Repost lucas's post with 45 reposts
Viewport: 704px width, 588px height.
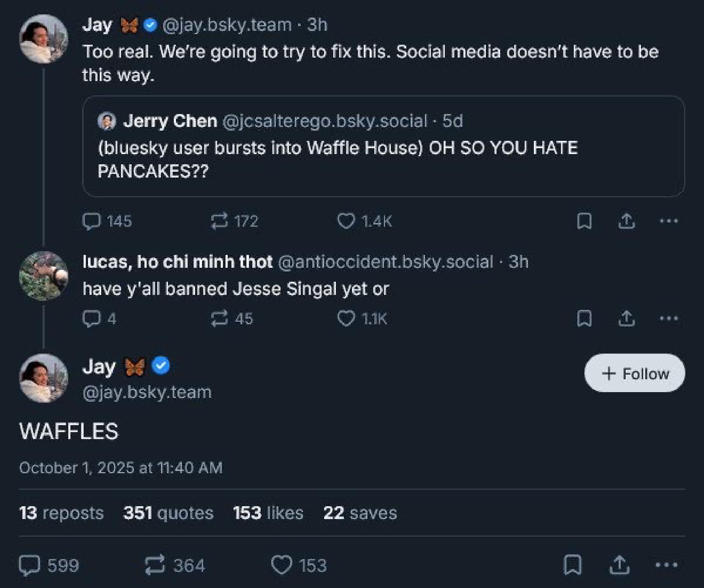pyautogui.click(x=219, y=318)
